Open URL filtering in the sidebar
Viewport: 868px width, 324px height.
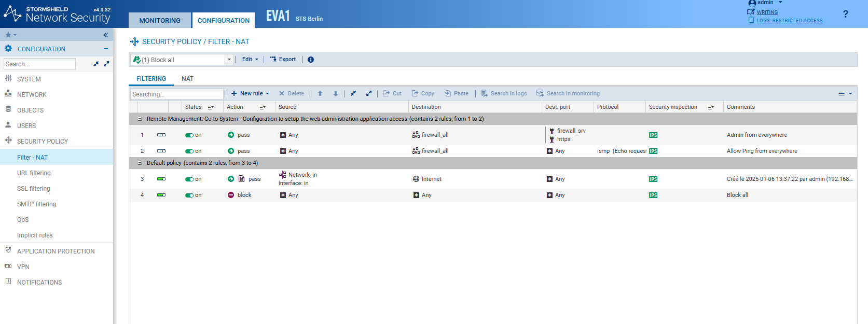(x=34, y=173)
